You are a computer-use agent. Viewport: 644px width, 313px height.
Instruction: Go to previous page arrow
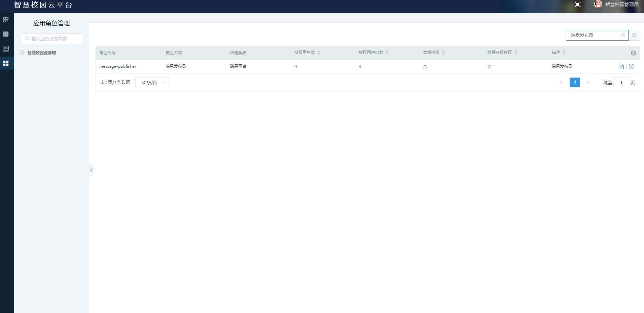(x=561, y=82)
